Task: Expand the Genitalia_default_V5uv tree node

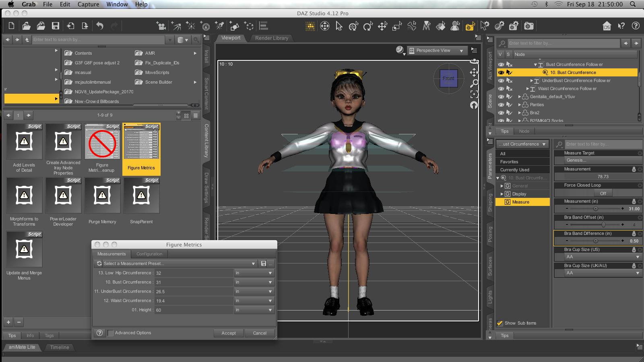Action: pyautogui.click(x=520, y=97)
